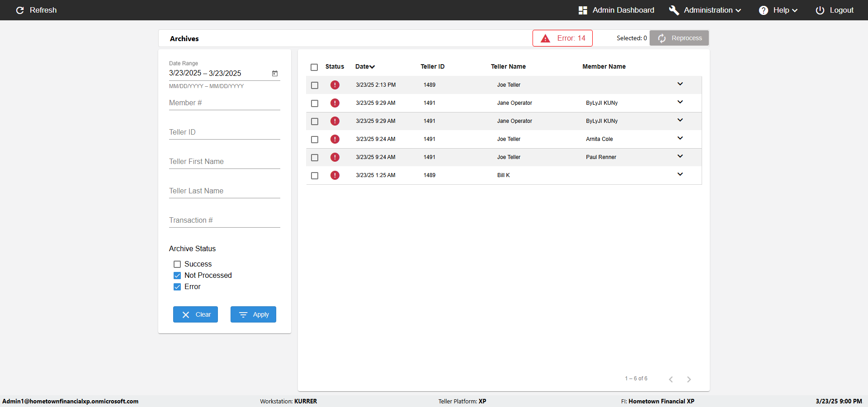Open the Help dropdown menu
This screenshot has height=407, width=868.
778,10
